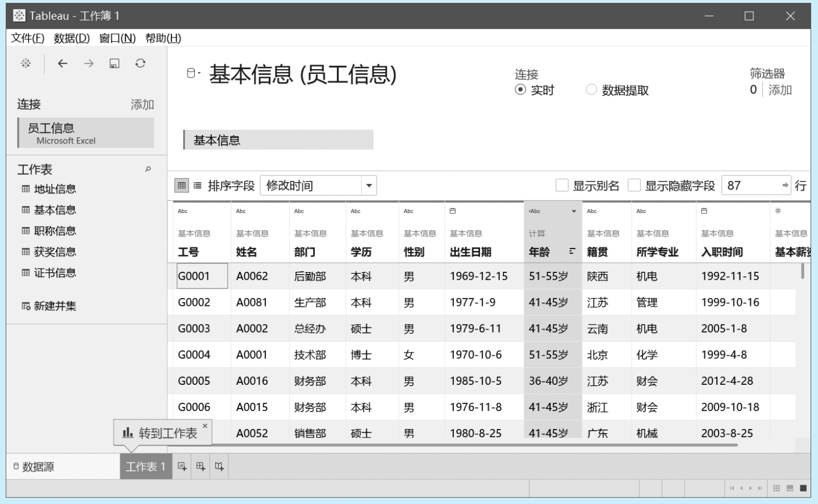Switch to the 工作表 1 tab

145,467
